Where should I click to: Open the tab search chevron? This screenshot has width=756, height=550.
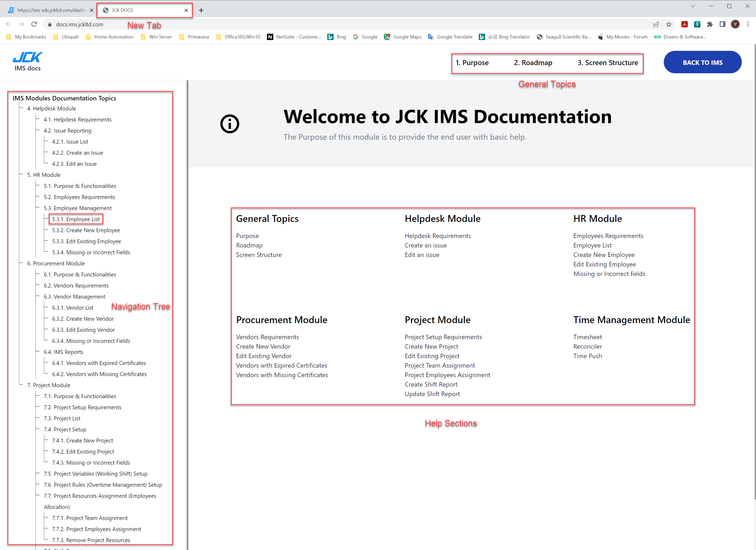tap(693, 6)
